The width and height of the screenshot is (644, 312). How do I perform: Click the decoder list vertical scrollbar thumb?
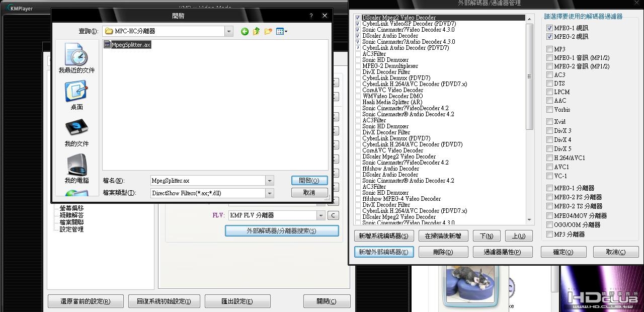pos(529,75)
